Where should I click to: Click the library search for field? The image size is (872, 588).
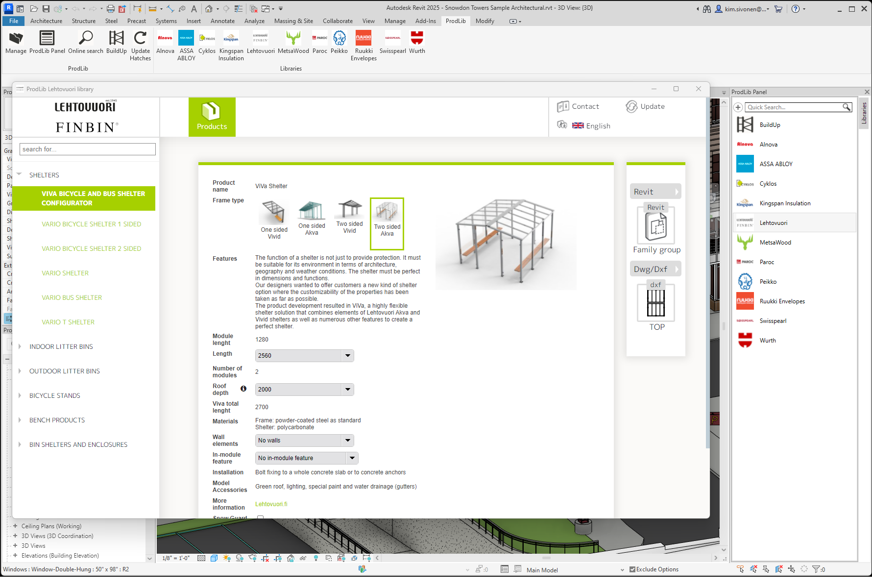[x=88, y=149]
